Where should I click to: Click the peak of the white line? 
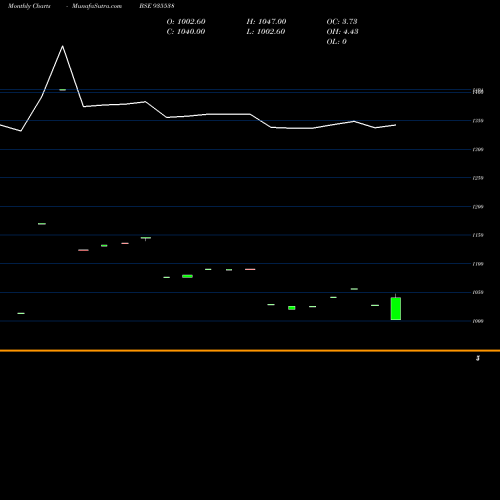coord(62,46)
